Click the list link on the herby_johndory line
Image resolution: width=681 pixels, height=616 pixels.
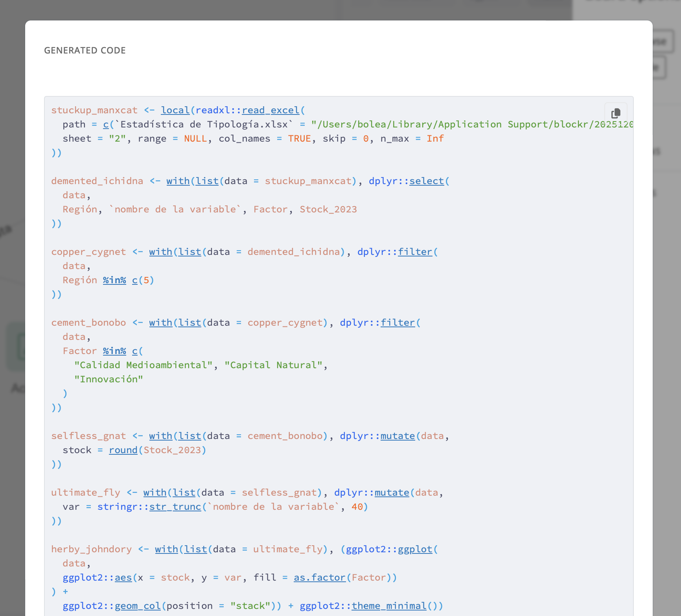pos(195,549)
